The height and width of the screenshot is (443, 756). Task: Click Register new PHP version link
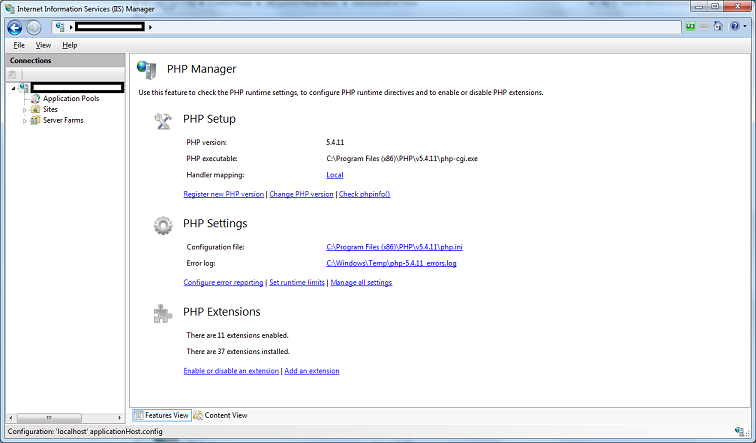point(224,194)
